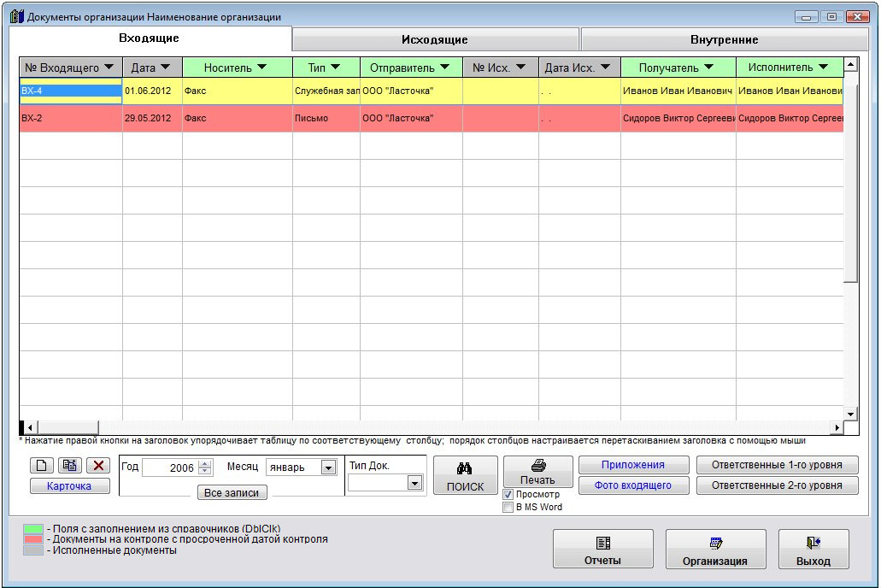Switch to the Входящие tab
Image resolution: width=881 pixels, height=588 pixels.
tap(150, 38)
